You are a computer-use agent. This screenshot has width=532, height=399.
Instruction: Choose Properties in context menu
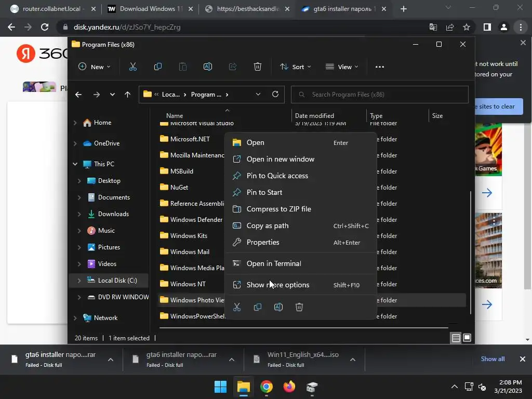coord(301,242)
